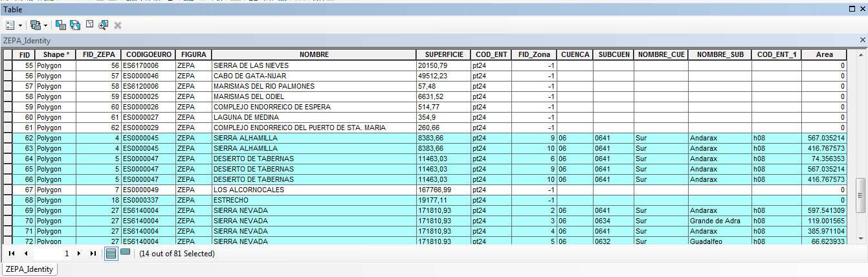Expand the Related Tables dropdown arrow
Screen dimensions: 868x277
[x=45, y=25]
